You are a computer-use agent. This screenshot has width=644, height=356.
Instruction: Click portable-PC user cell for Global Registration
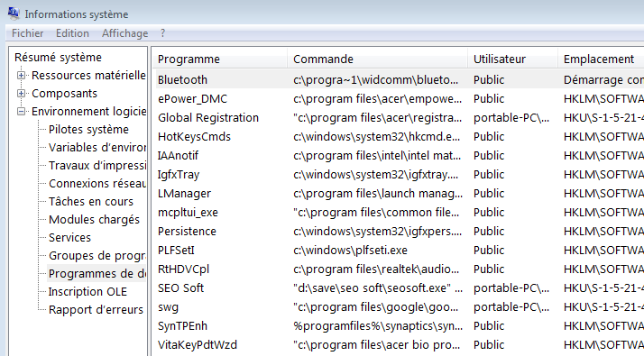pyautogui.click(x=511, y=118)
